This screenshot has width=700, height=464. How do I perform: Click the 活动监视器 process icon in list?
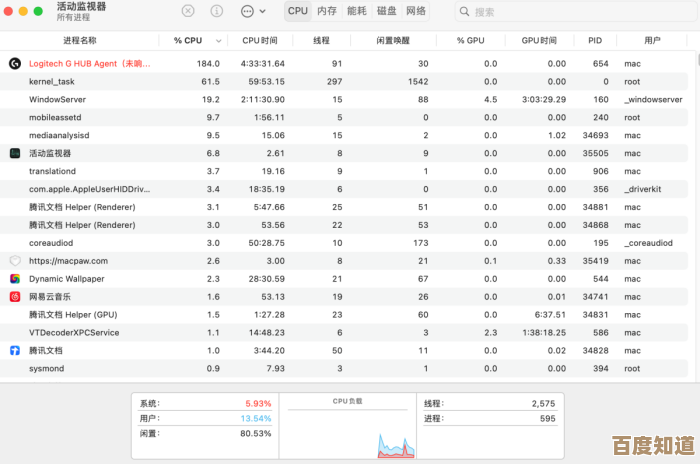pos(15,153)
